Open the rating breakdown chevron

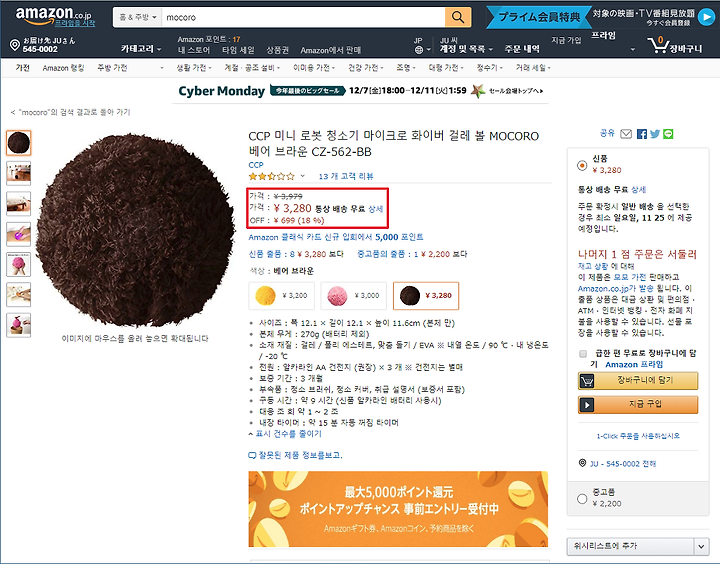coord(303,176)
